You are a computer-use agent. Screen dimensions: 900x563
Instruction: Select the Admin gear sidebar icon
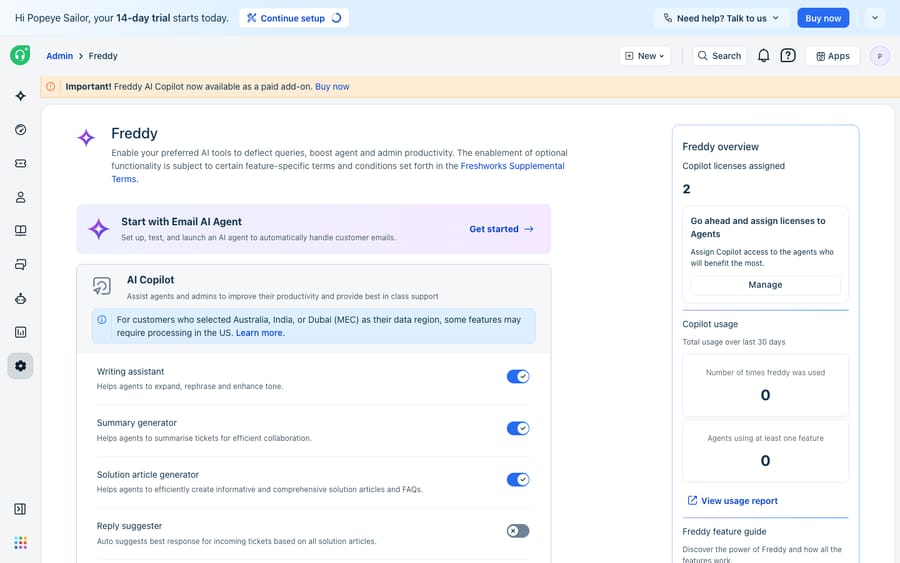(21, 366)
